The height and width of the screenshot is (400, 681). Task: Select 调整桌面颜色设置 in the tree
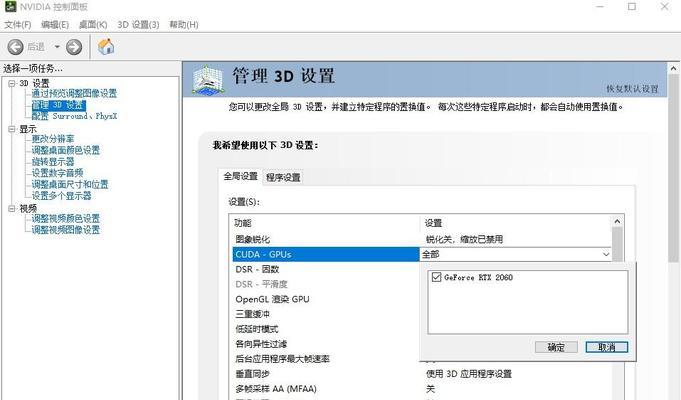[66, 150]
